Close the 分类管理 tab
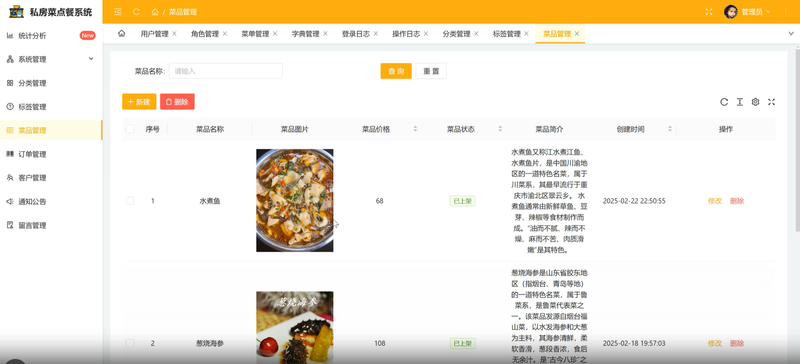Viewport: 800px width, 364px height. click(476, 34)
